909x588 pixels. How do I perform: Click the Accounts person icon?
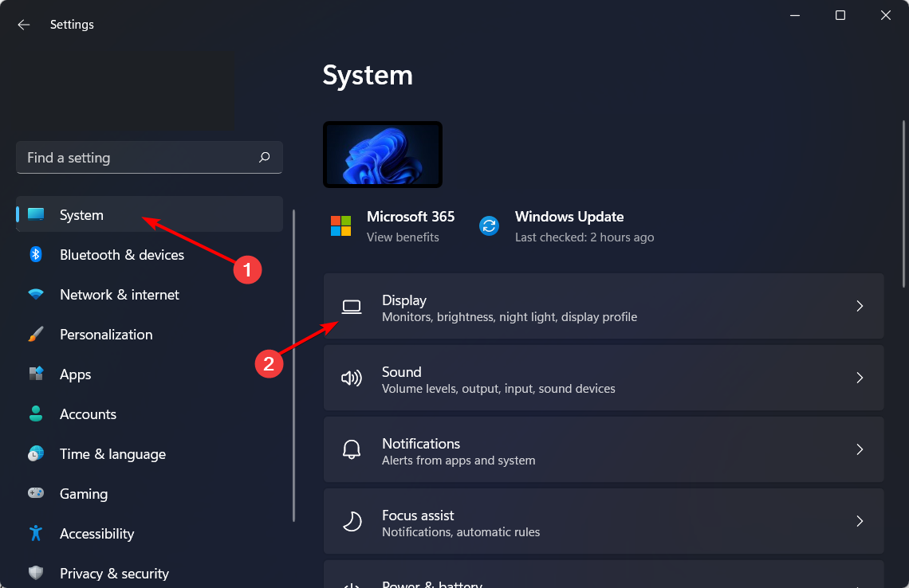pyautogui.click(x=36, y=414)
